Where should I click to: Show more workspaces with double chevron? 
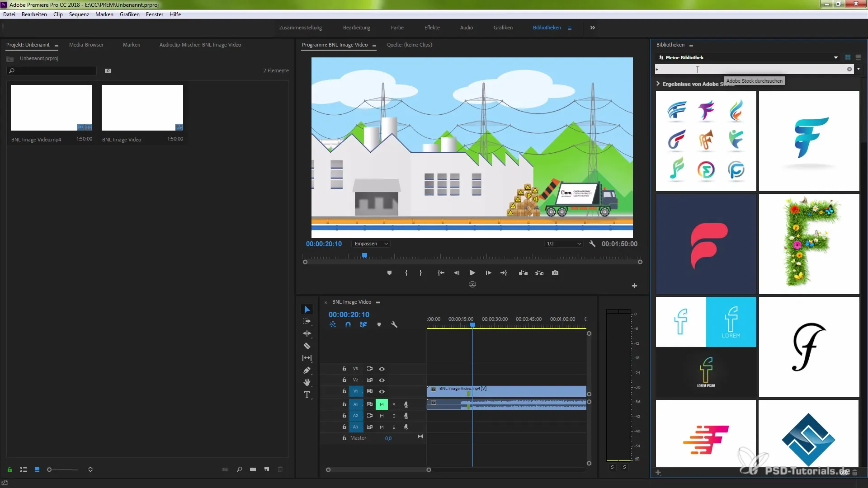(592, 28)
